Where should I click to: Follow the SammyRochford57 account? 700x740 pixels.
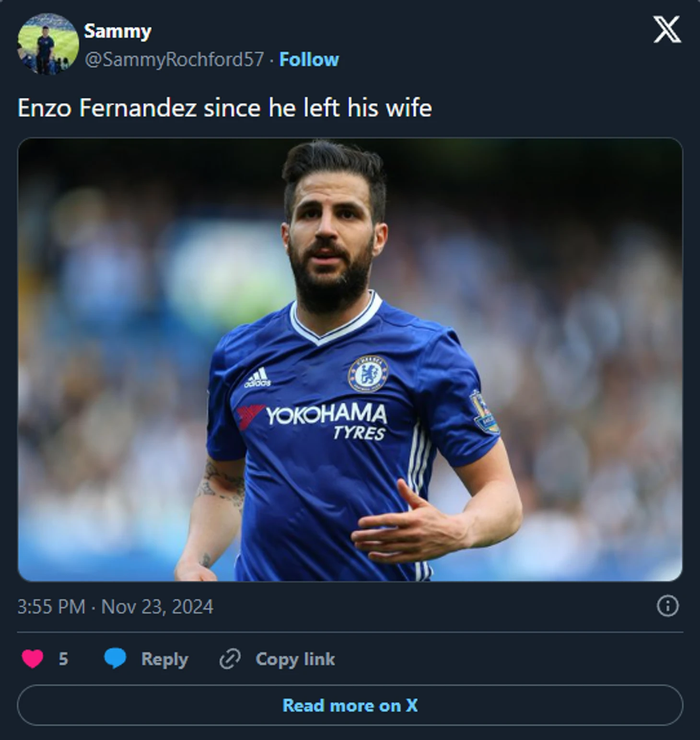309,60
